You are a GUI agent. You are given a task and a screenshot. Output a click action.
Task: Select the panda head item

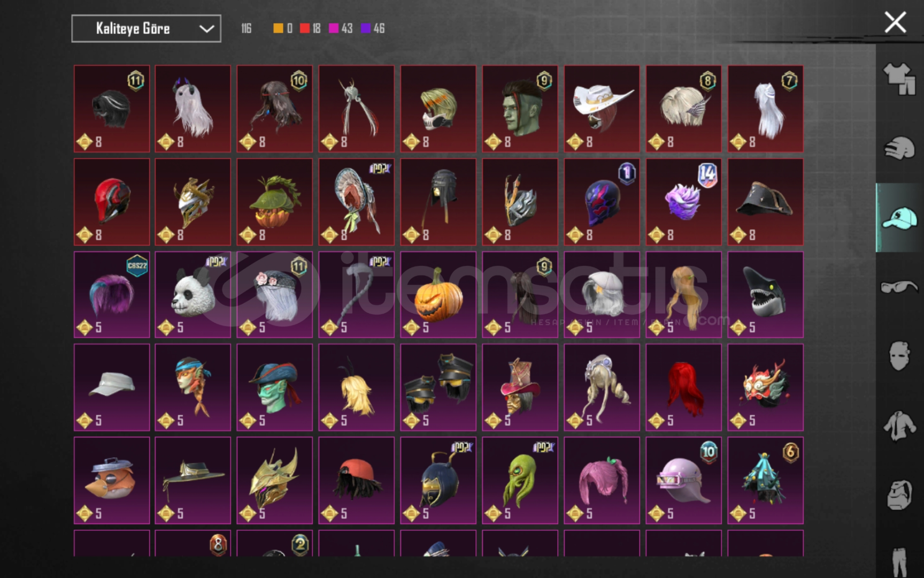193,295
